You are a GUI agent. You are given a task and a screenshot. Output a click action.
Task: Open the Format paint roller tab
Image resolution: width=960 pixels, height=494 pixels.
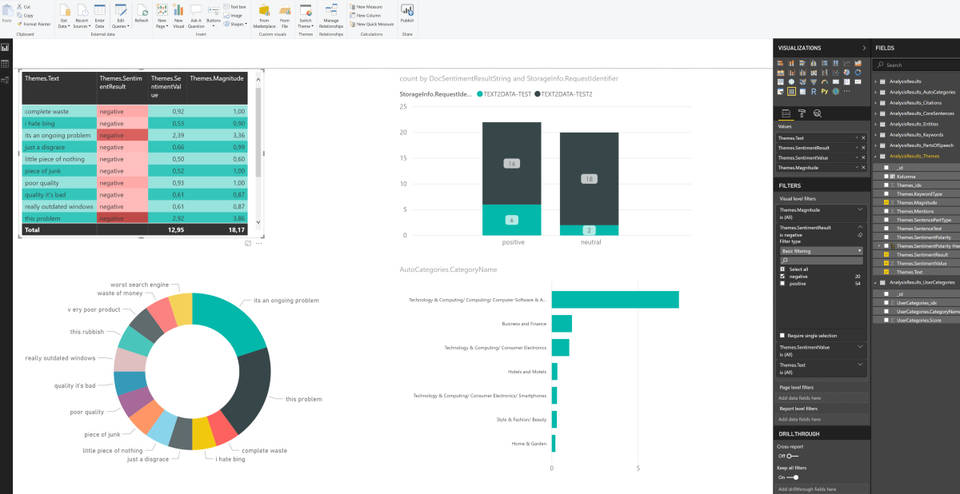pos(802,114)
